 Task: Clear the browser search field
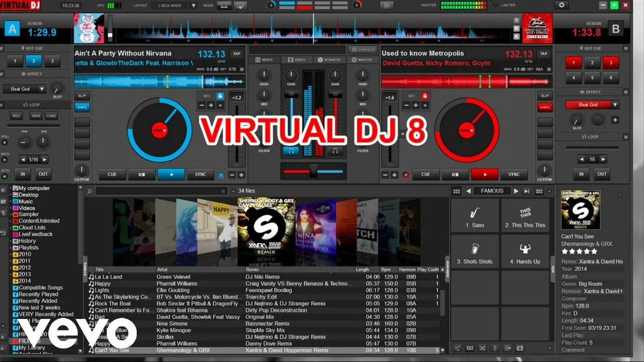click(223, 191)
